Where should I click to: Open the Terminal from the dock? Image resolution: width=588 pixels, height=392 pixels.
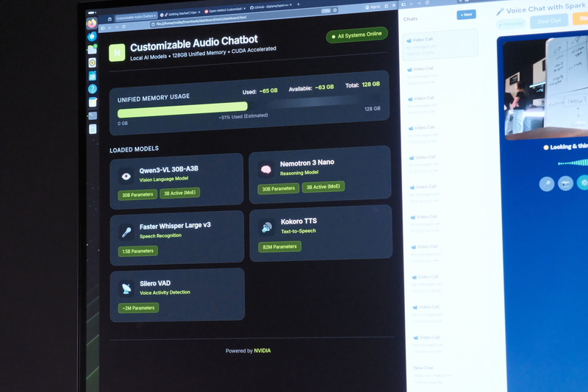93,115
